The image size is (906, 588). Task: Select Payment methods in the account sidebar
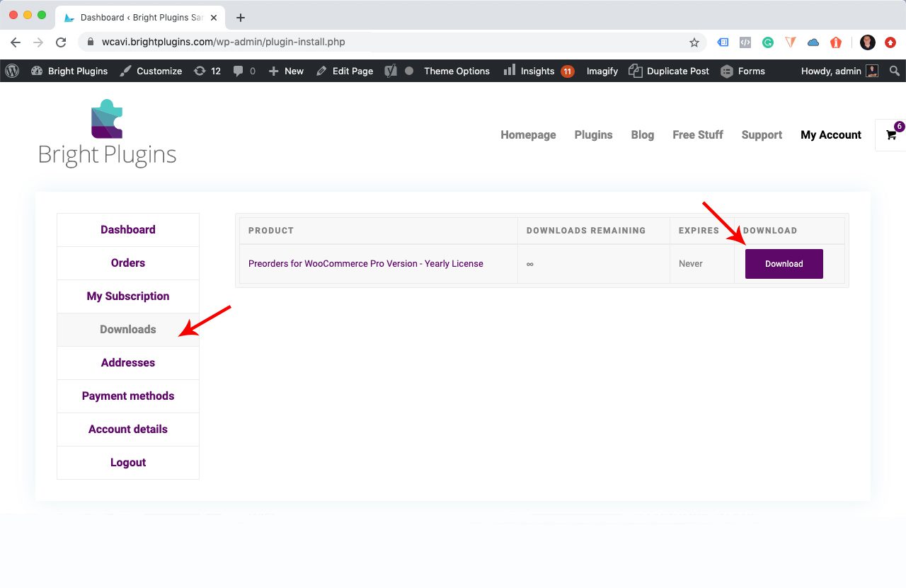pos(128,396)
